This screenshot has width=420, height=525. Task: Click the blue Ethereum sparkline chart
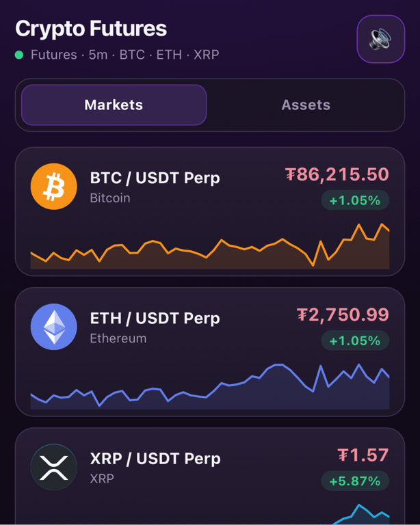point(210,386)
